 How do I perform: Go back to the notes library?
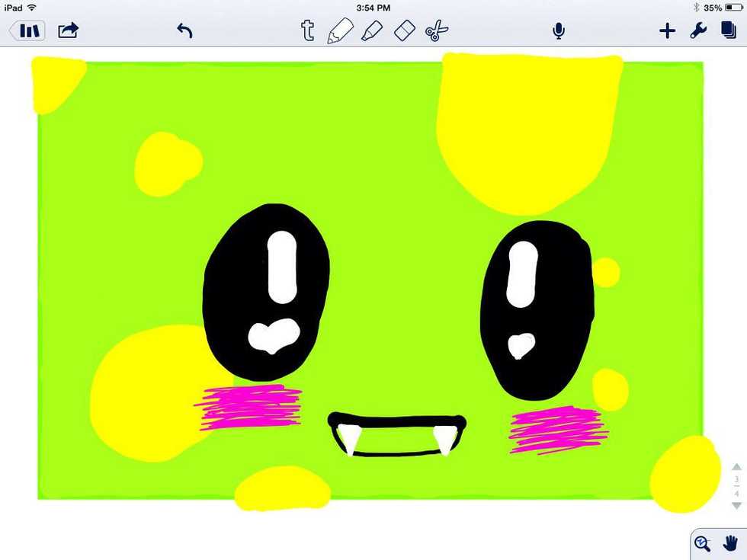click(28, 30)
